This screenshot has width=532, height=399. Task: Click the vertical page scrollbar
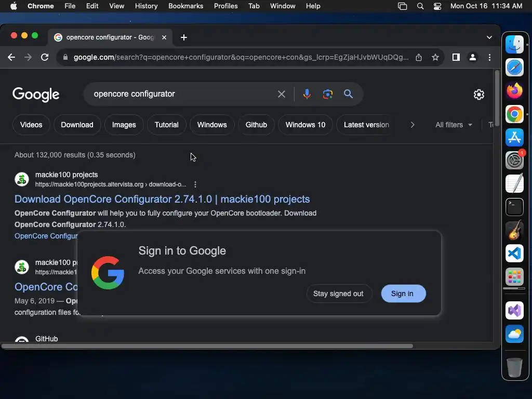[x=497, y=98]
